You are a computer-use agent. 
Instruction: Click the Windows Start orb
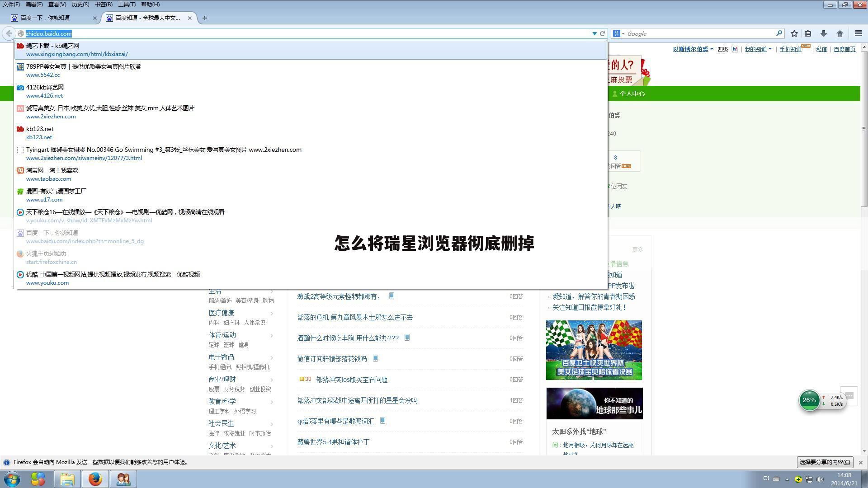pos(12,479)
